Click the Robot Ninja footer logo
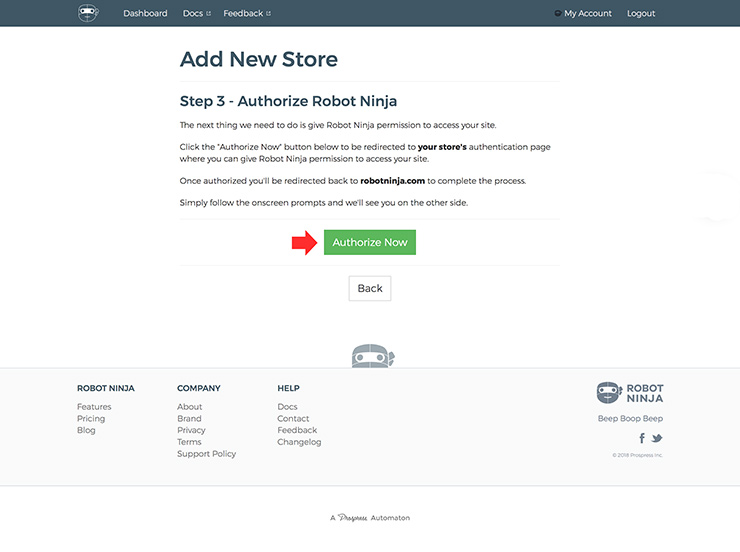The width and height of the screenshot is (740, 552). (x=630, y=393)
